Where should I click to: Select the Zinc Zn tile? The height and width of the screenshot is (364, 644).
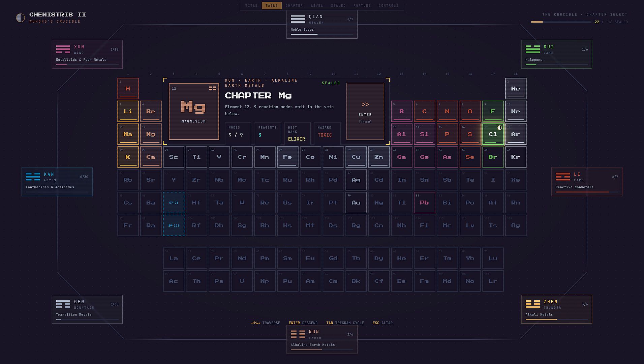(x=379, y=157)
